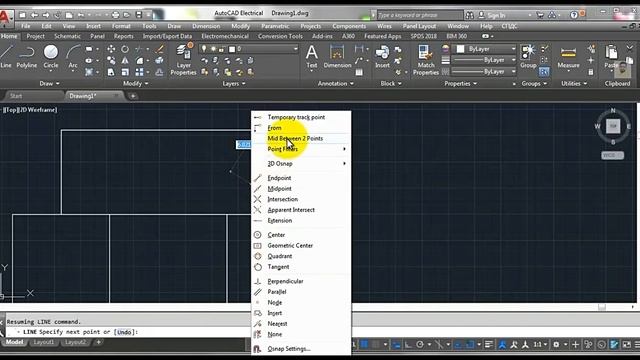The image size is (640, 360).
Task: Click the Save icon in quick access toolbar
Action: point(139,15)
